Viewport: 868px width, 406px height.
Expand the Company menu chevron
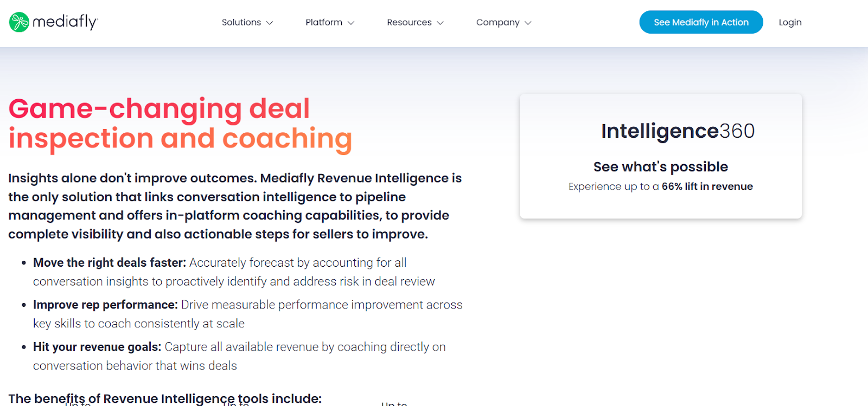[x=528, y=23]
